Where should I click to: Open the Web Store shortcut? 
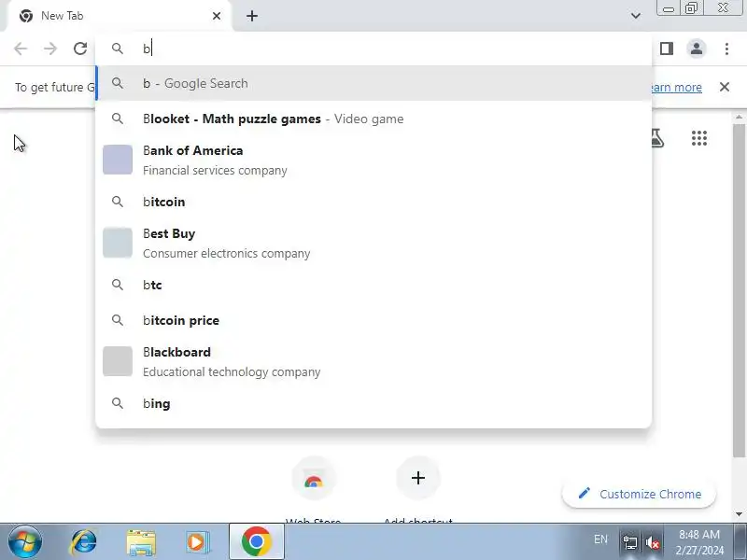[314, 479]
